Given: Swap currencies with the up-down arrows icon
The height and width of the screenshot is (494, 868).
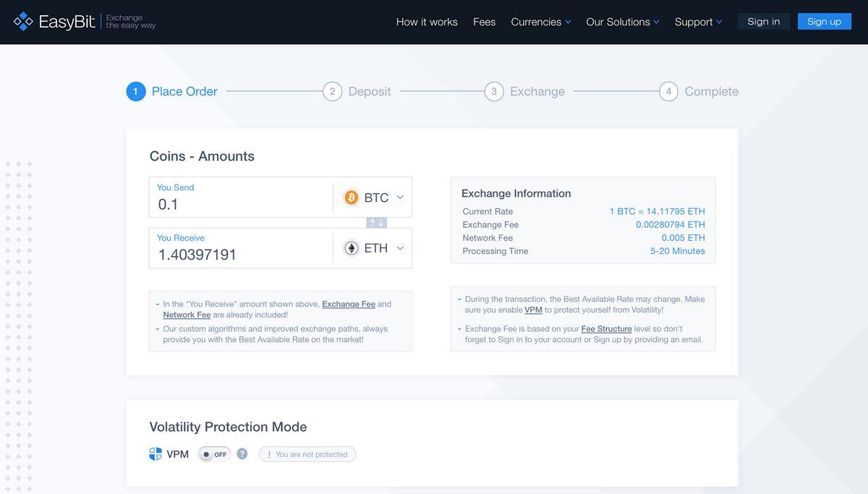Looking at the screenshot, I should [376, 223].
